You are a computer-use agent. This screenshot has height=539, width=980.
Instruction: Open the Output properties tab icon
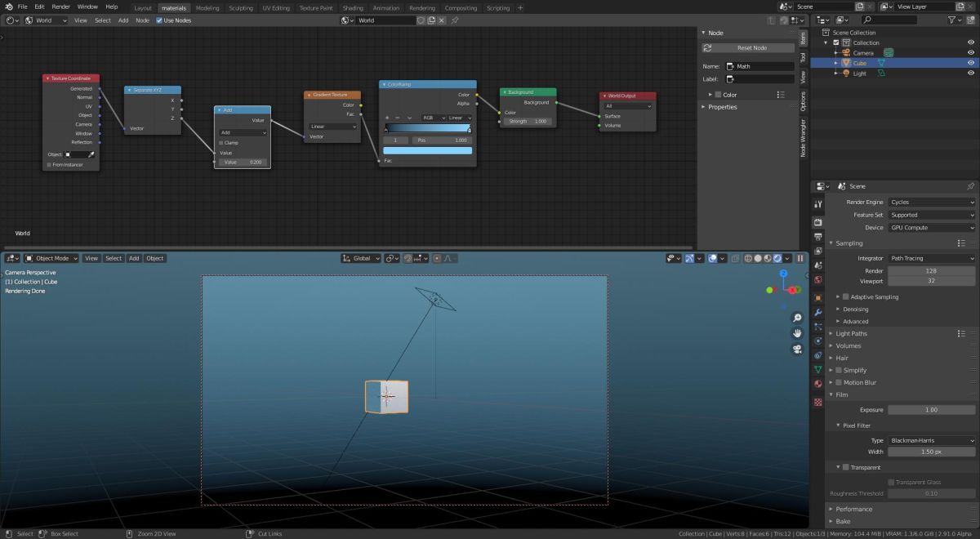click(818, 237)
